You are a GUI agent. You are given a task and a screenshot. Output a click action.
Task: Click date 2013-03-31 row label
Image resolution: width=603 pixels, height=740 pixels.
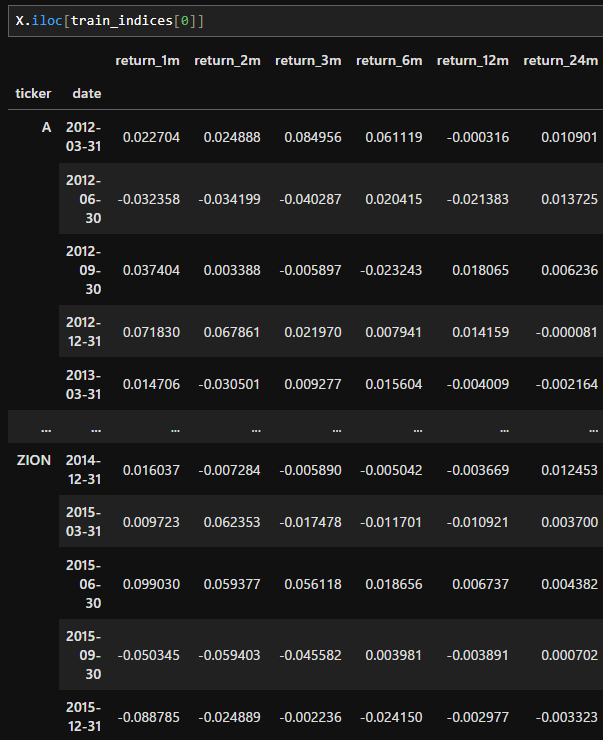click(84, 384)
